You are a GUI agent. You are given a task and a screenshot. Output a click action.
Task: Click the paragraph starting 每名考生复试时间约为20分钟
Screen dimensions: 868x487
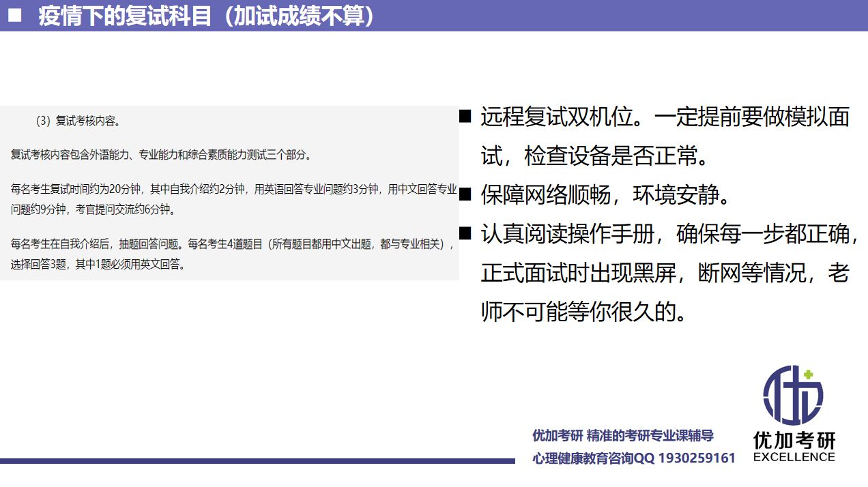pyautogui.click(x=234, y=199)
